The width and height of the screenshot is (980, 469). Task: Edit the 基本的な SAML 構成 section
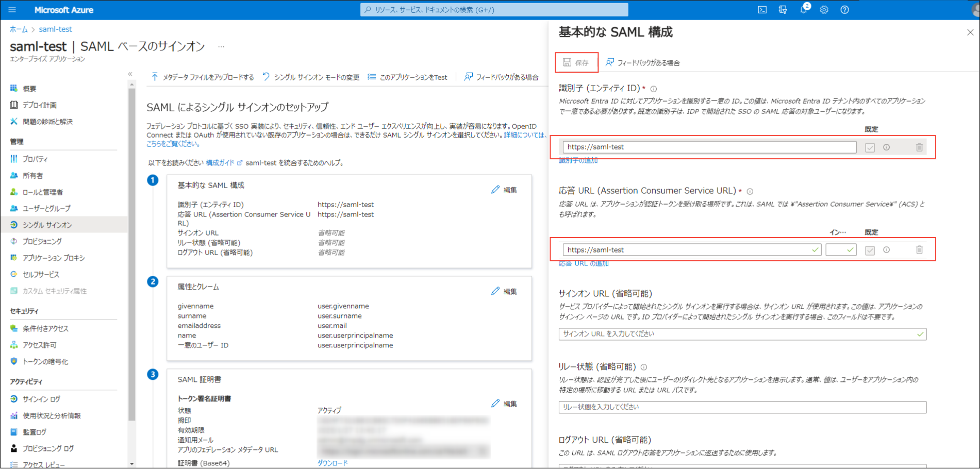[504, 190]
